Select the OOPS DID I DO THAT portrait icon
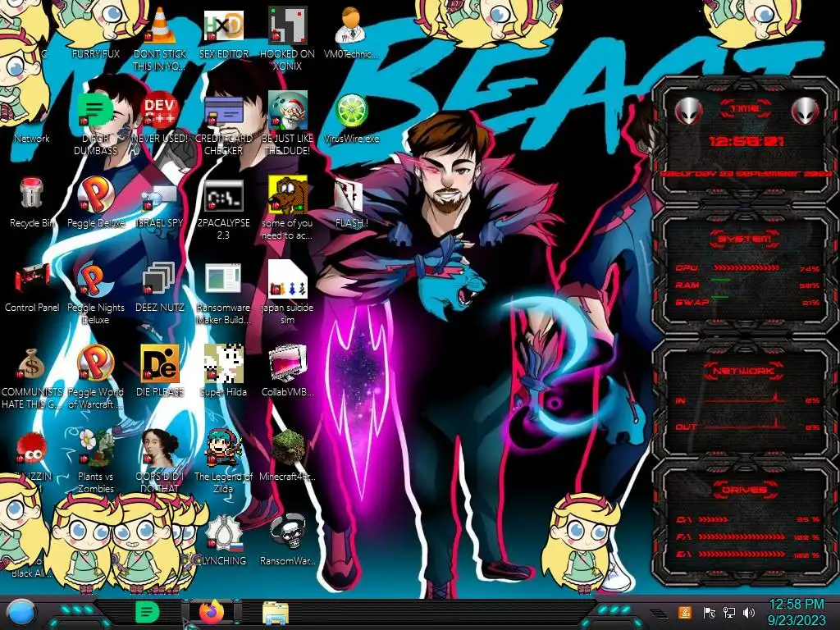Image resolution: width=840 pixels, height=630 pixels. pyautogui.click(x=160, y=448)
